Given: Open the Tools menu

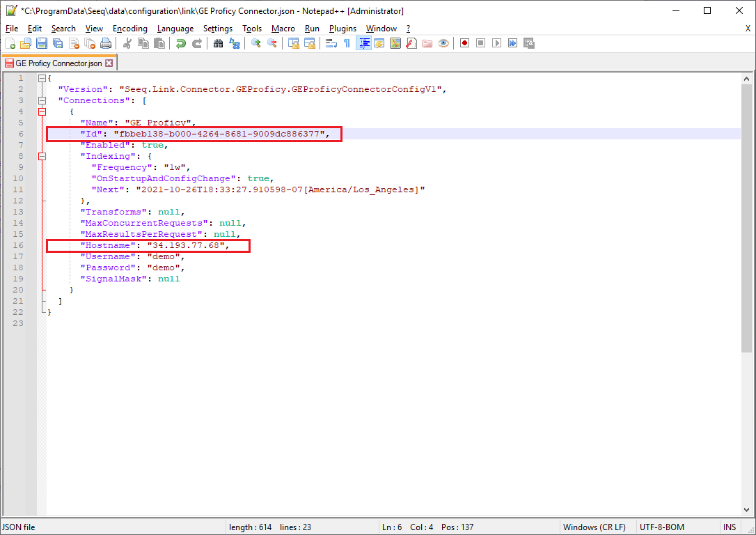Looking at the screenshot, I should (x=252, y=29).
